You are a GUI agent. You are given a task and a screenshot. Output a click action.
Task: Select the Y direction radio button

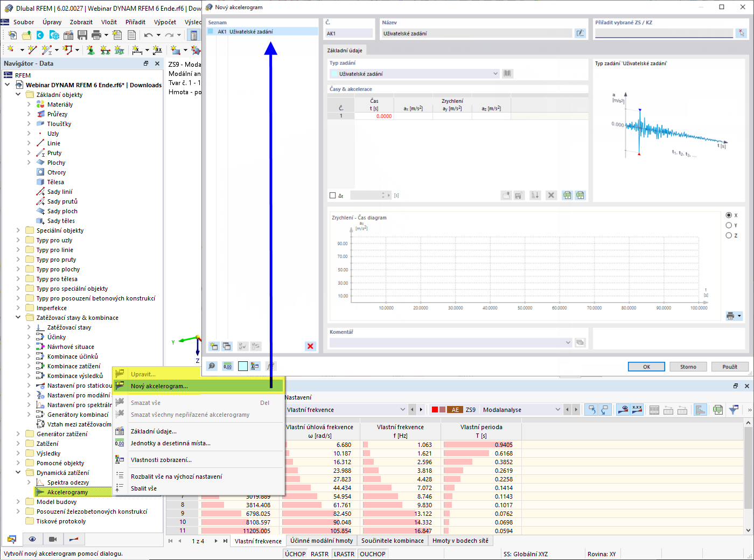(729, 226)
